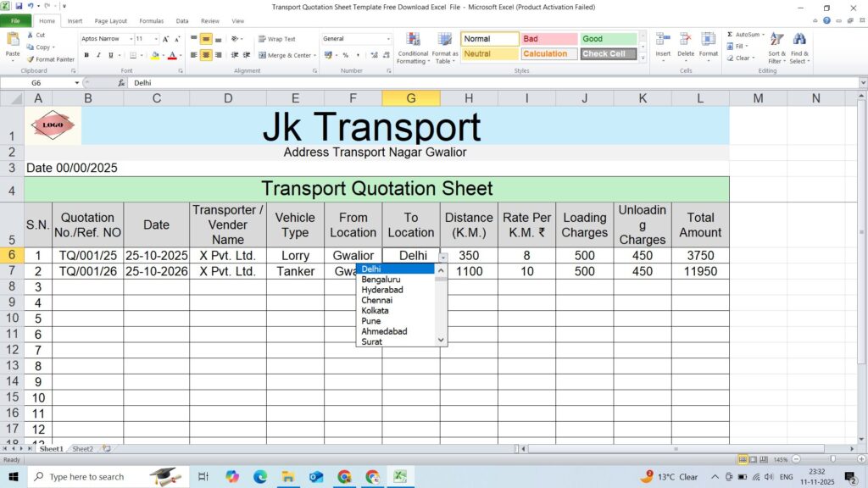Apply the Good cell style swatch

[608, 39]
